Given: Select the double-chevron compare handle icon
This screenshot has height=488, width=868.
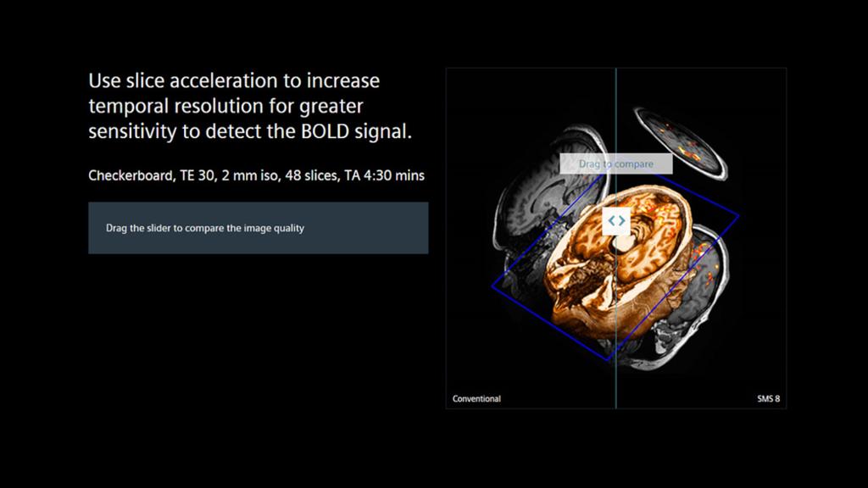Looking at the screenshot, I should pyautogui.click(x=615, y=221).
